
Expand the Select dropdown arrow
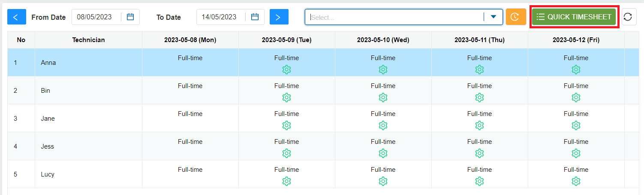tap(494, 17)
